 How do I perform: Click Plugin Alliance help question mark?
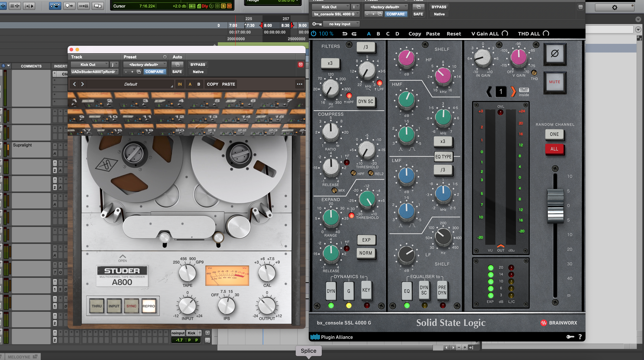pyautogui.click(x=580, y=337)
